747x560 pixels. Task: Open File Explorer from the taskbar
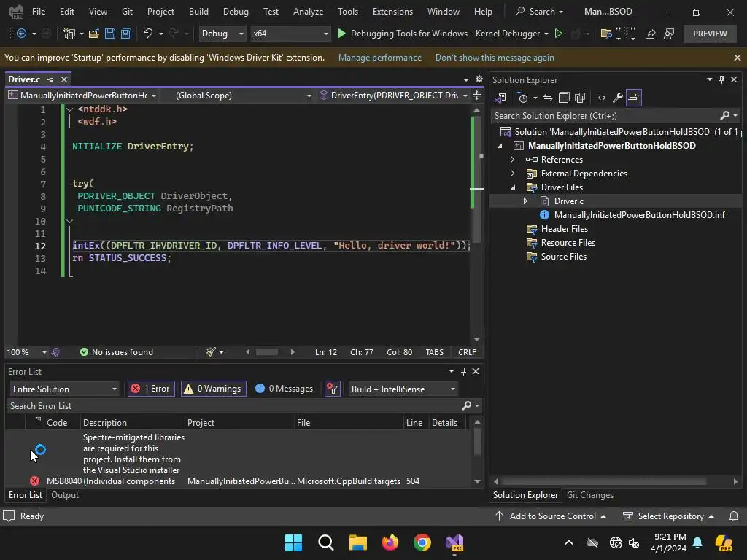pos(357,542)
